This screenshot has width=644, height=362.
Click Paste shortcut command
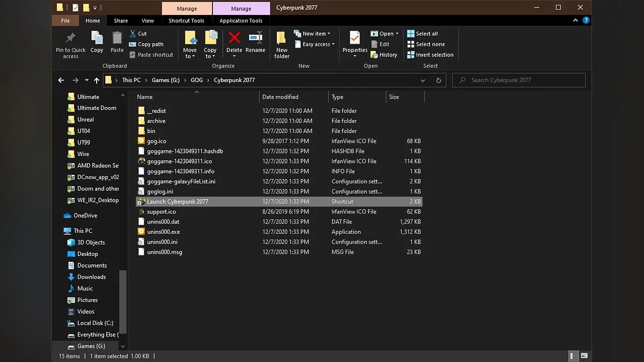(151, 55)
